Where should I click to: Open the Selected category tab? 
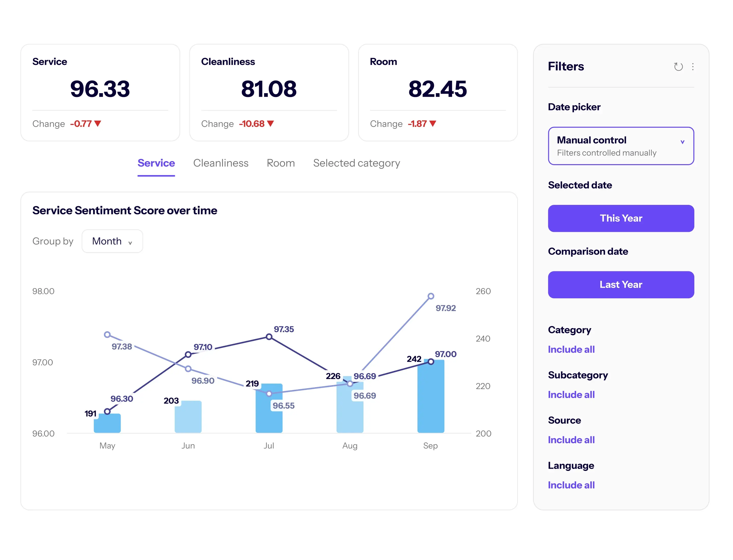(356, 163)
